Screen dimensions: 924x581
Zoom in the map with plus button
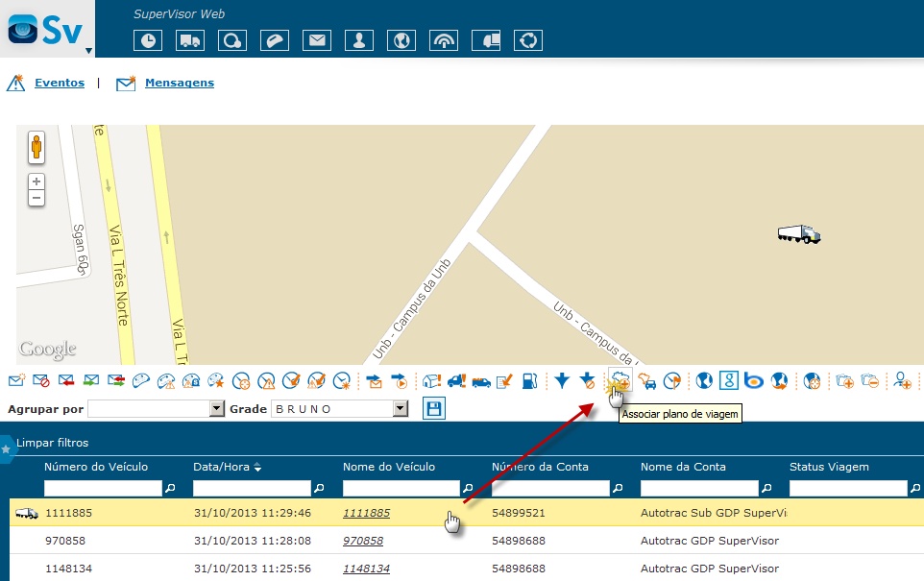tap(36, 182)
